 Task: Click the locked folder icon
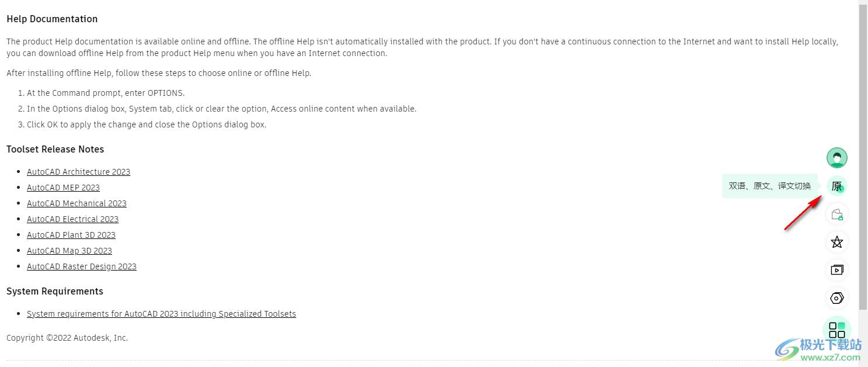click(x=836, y=214)
